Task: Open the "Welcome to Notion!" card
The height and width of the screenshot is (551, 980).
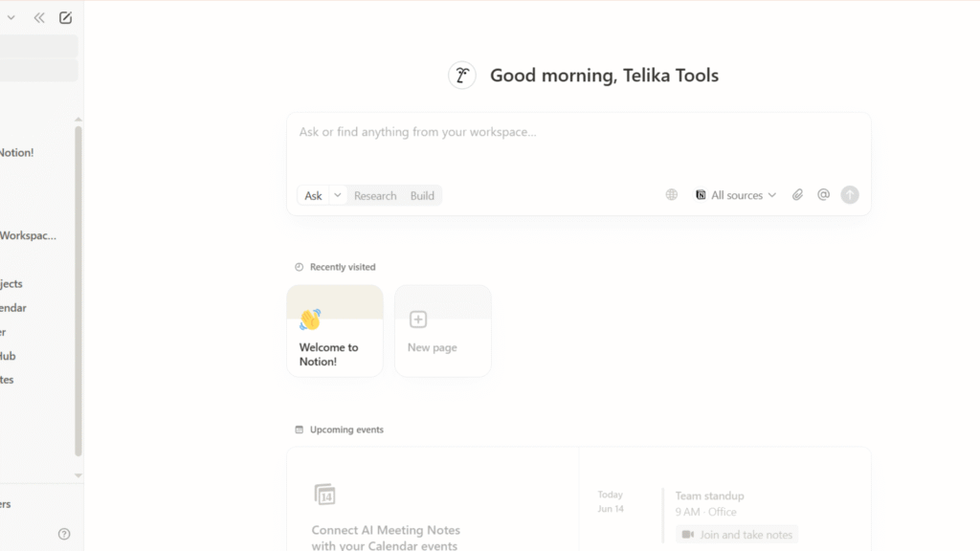Action: click(335, 331)
